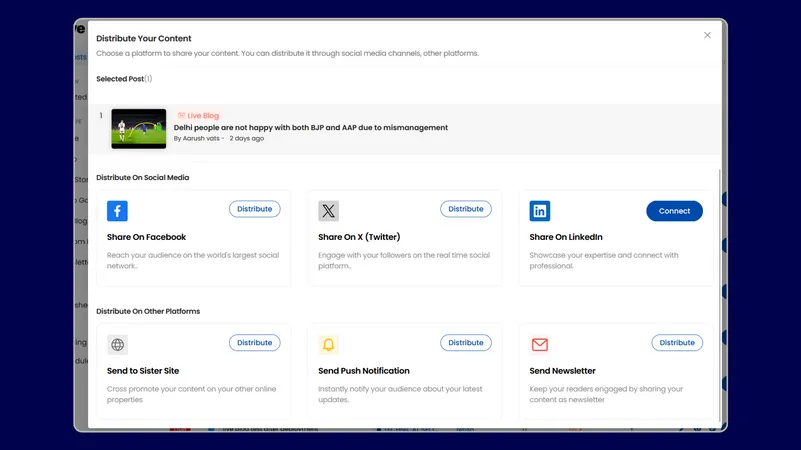Click the Live Blog broadcast icon
The width and height of the screenshot is (801, 450).
[x=181, y=116]
